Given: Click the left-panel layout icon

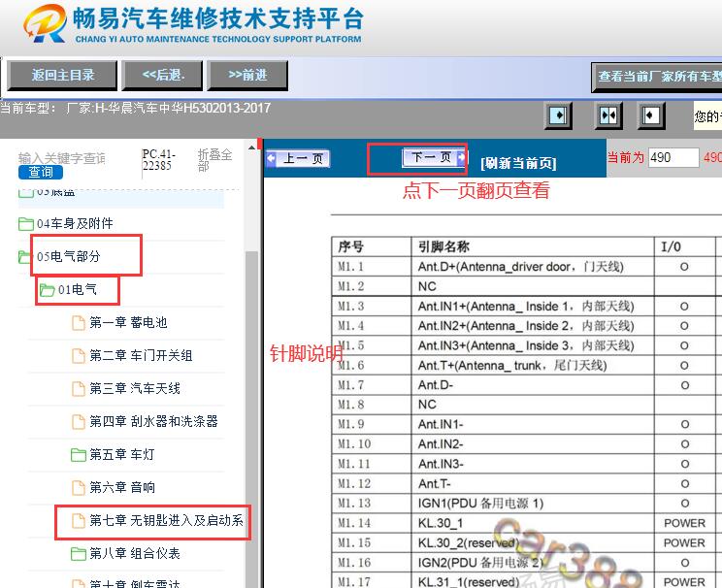Looking at the screenshot, I should click(x=558, y=115).
